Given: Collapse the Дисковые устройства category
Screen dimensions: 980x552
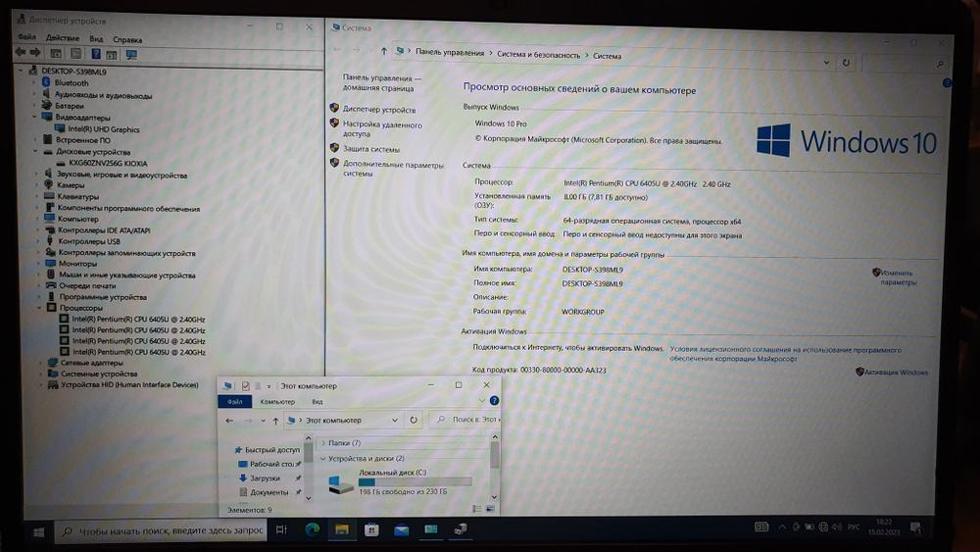Looking at the screenshot, I should tap(35, 151).
